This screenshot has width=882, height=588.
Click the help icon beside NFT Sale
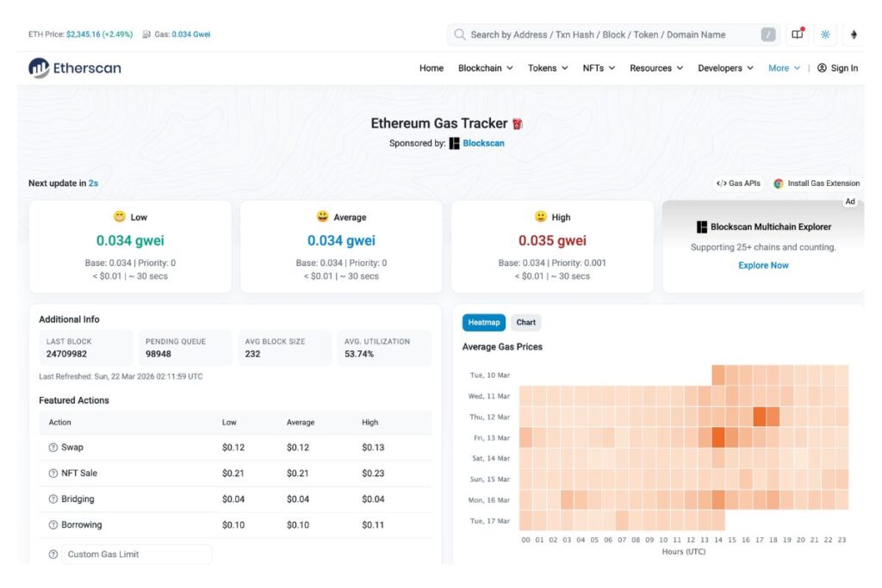tap(53, 473)
